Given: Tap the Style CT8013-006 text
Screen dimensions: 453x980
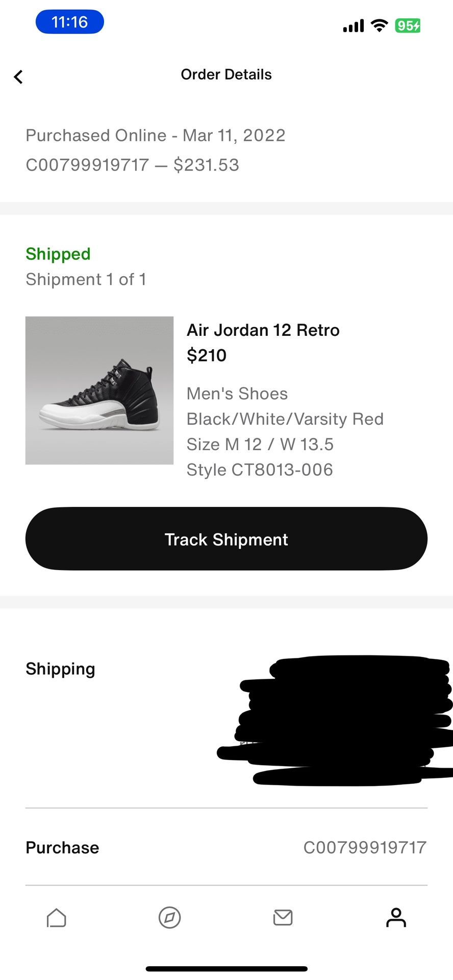Looking at the screenshot, I should click(260, 470).
